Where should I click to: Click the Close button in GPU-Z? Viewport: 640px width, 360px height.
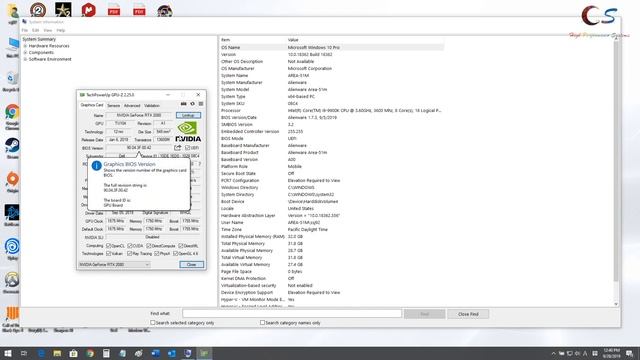pos(191,264)
